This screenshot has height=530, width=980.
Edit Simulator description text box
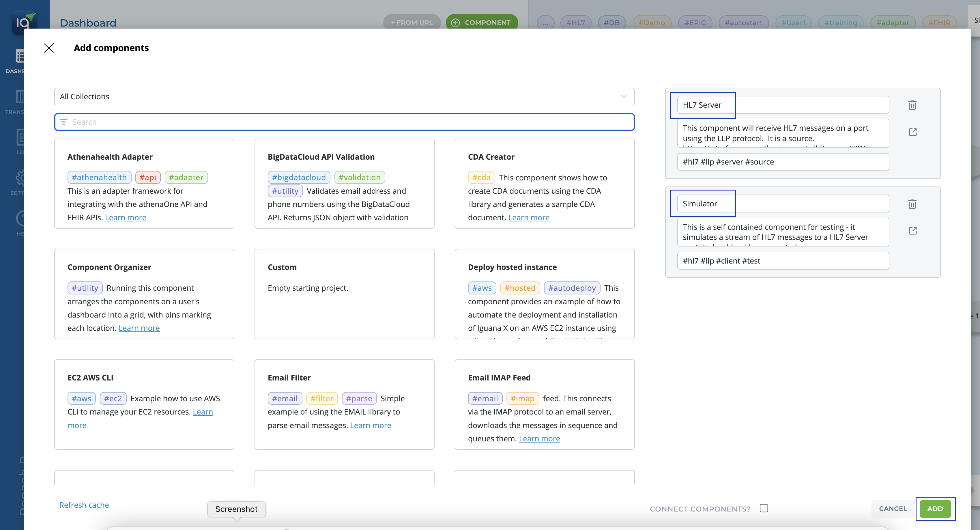[783, 232]
